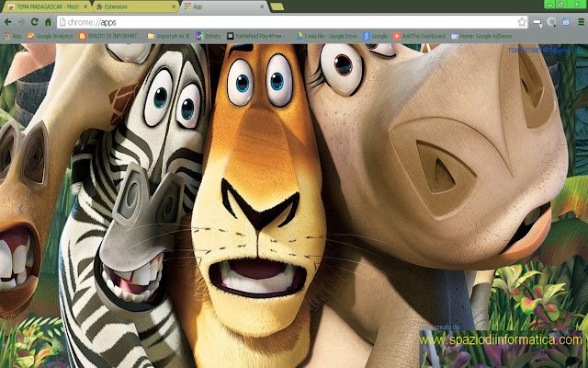Click the signed-in email text at top right
The height and width of the screenshot is (368, 588).
click(543, 50)
